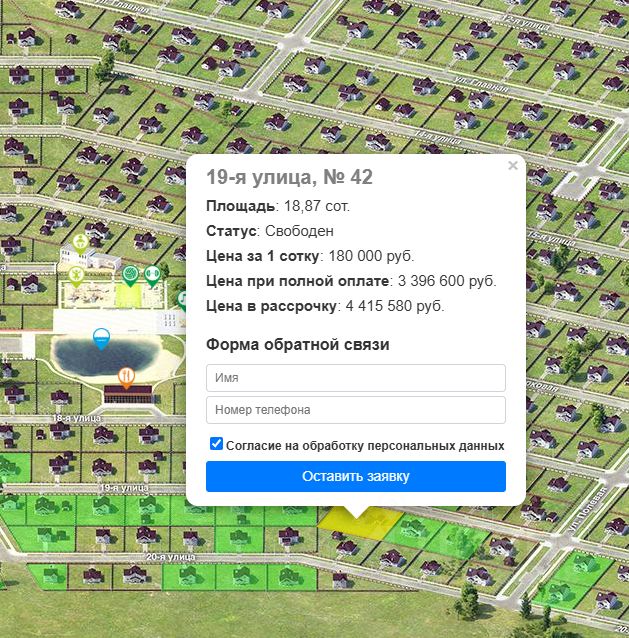This screenshot has width=629, height=638.
Task: Click the full payment price 3 396 600 руб.
Action: (x=447, y=281)
